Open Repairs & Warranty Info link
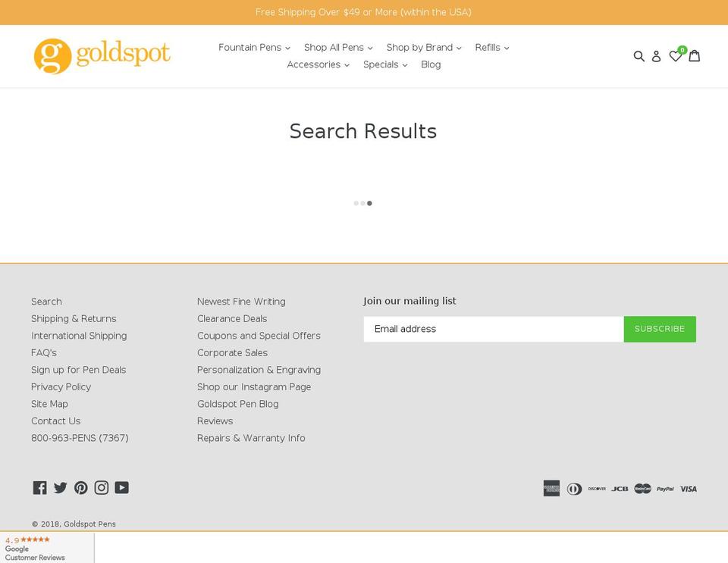Screen dimensions: 728x563 251,438
